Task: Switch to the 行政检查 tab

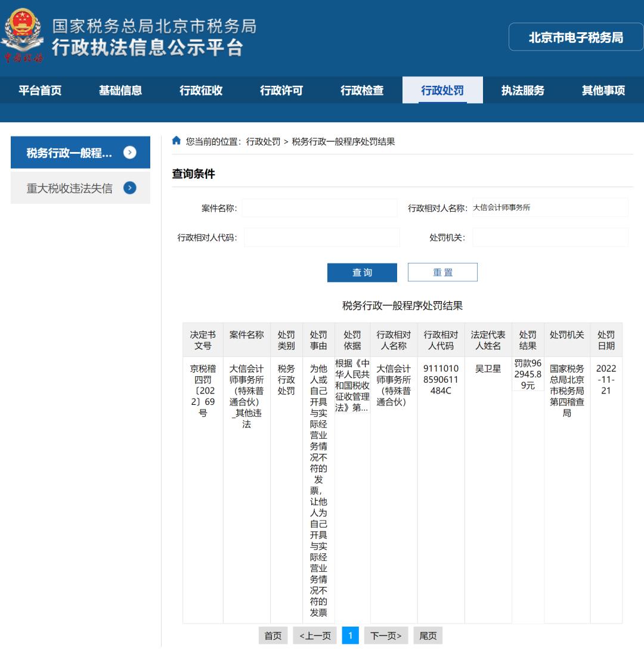Action: 362,90
